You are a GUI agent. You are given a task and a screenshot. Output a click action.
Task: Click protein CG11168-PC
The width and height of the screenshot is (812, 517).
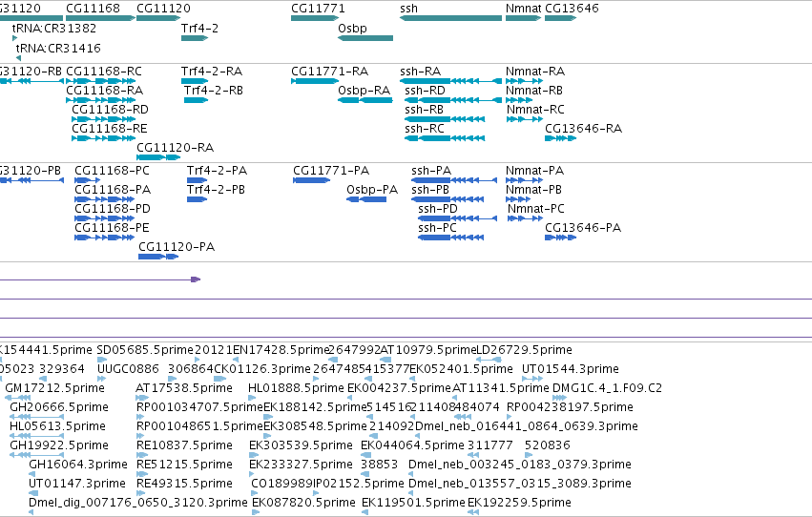coord(112,170)
